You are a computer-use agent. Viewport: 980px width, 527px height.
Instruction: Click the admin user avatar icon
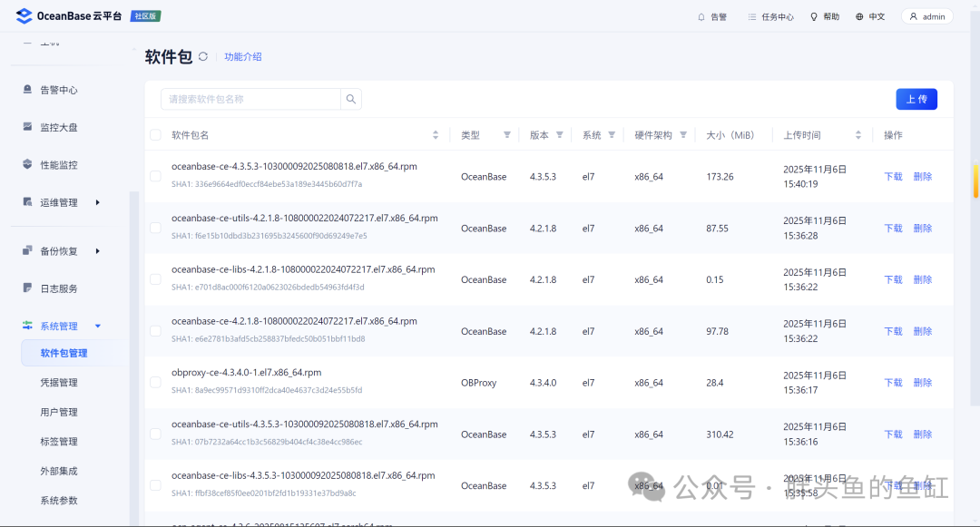tap(913, 17)
